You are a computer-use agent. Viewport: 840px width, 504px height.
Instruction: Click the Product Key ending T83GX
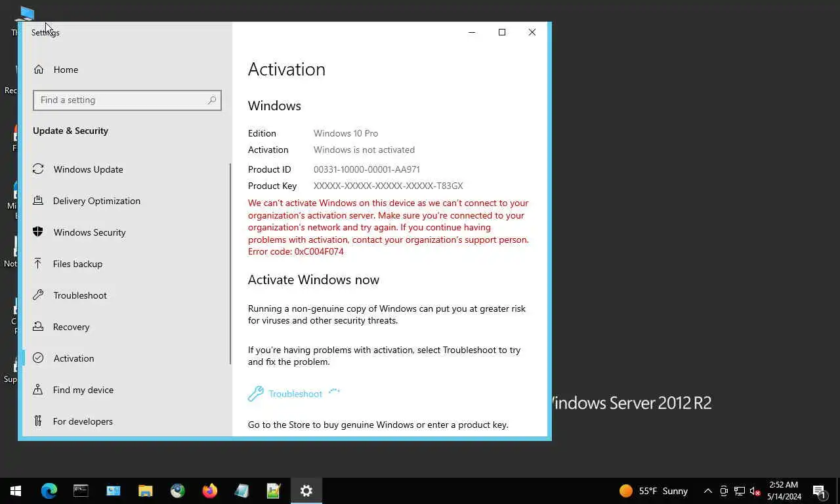click(x=388, y=186)
